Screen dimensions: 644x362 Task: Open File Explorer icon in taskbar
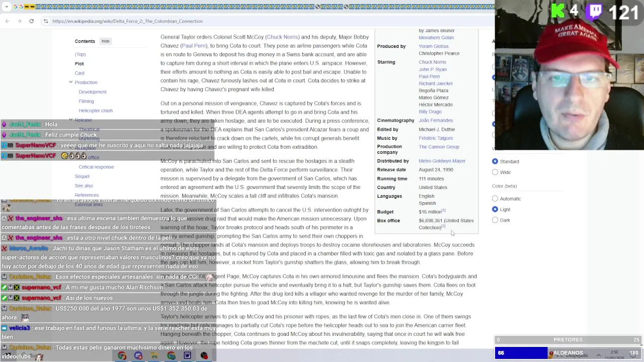pos(154,356)
